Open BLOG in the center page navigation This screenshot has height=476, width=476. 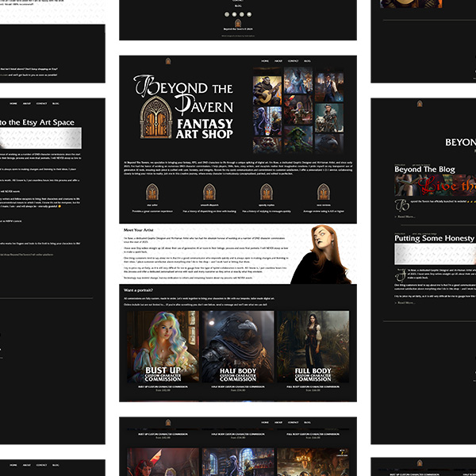[307, 61]
